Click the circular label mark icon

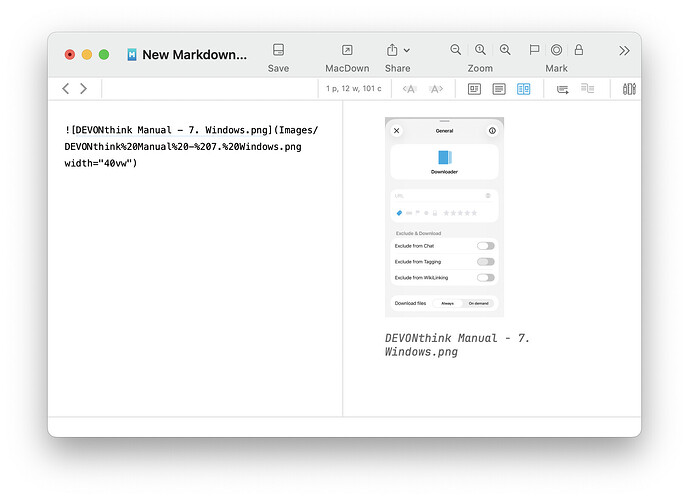click(x=556, y=50)
